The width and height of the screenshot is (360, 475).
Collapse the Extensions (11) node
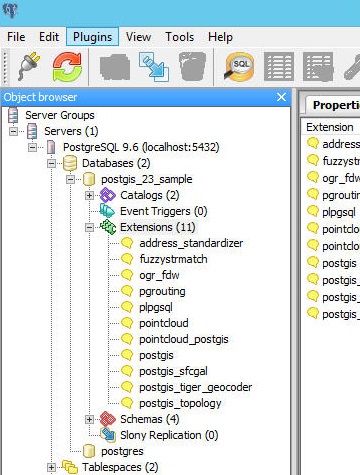coord(89,227)
